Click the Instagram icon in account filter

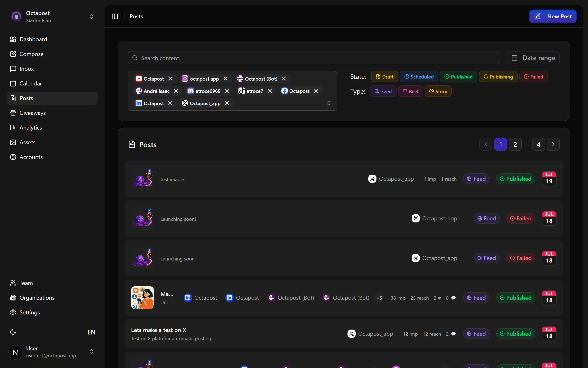(x=185, y=79)
